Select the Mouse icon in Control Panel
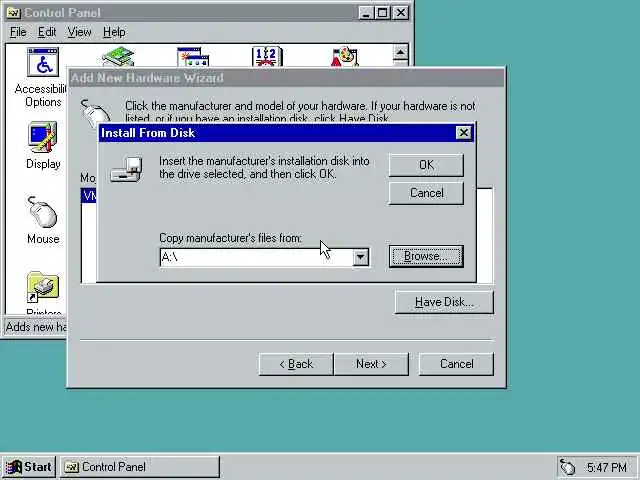640x480 pixels. [42, 212]
